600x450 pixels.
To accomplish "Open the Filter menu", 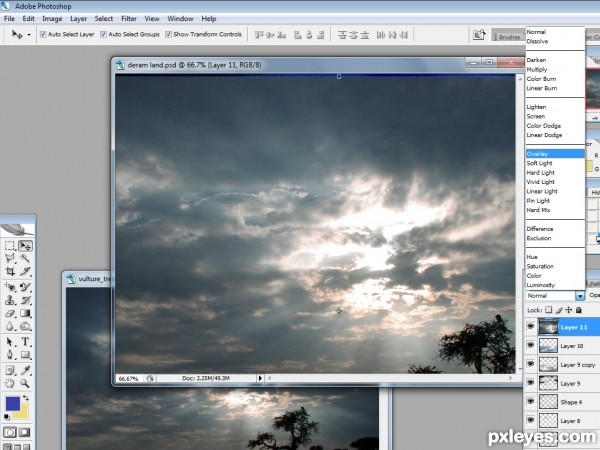I will tap(129, 18).
